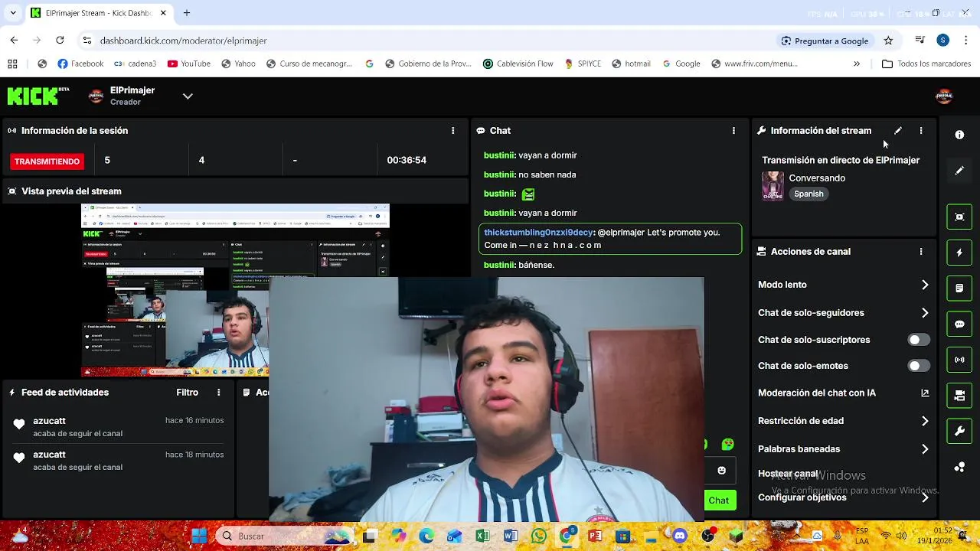Click the Spanish language tag

click(808, 194)
